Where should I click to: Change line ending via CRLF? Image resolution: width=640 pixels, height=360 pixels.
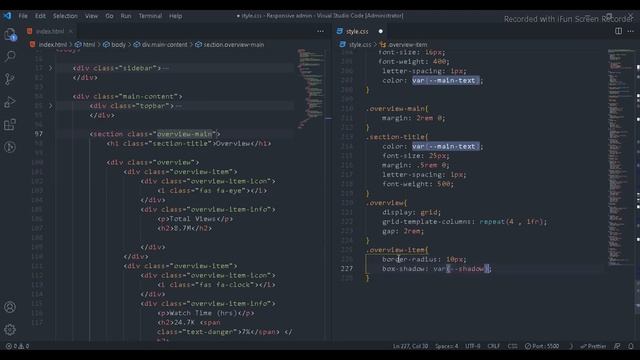point(493,346)
